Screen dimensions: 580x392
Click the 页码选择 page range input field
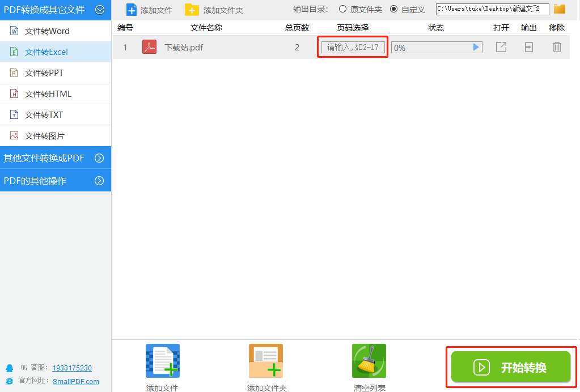[x=353, y=47]
